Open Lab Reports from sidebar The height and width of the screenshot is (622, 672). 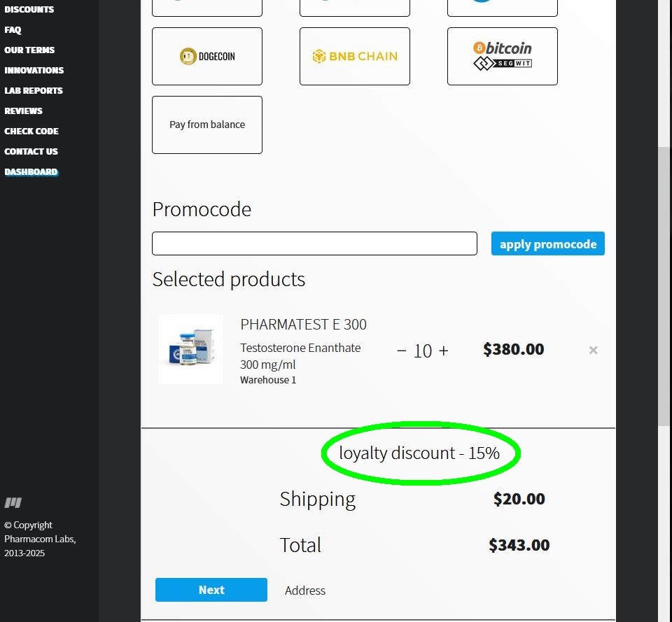pyautogui.click(x=34, y=91)
